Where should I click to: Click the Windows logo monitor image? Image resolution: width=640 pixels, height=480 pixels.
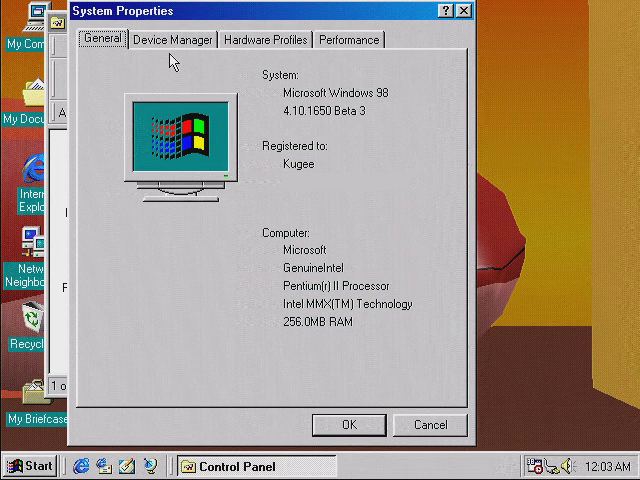tap(181, 147)
